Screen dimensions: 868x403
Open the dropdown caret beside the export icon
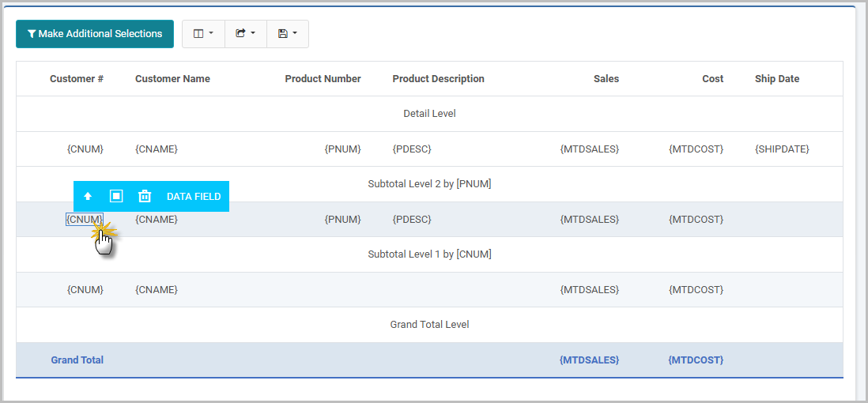253,33
